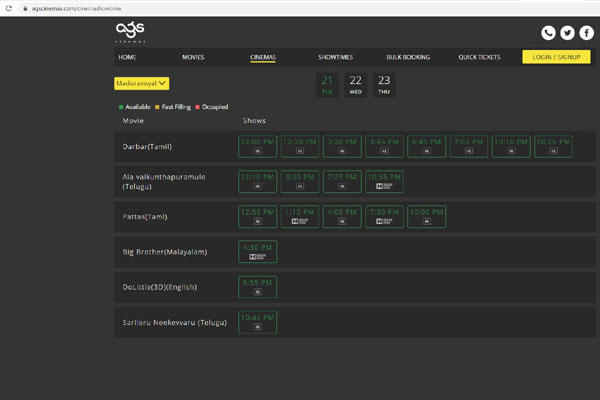The height and width of the screenshot is (400, 600).
Task: Book Pattas 12:55 PM show
Action: click(258, 217)
